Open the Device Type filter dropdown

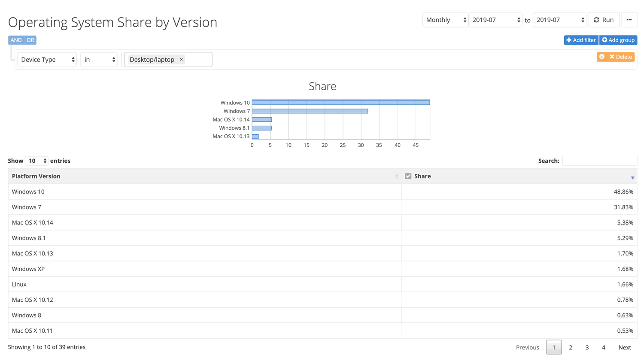(47, 60)
